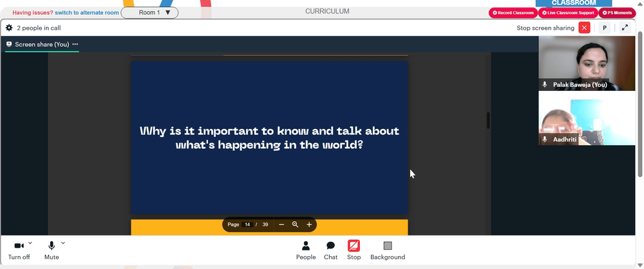This screenshot has height=269, width=644.
Task: Open Live Classroom Support
Action: coord(568,13)
